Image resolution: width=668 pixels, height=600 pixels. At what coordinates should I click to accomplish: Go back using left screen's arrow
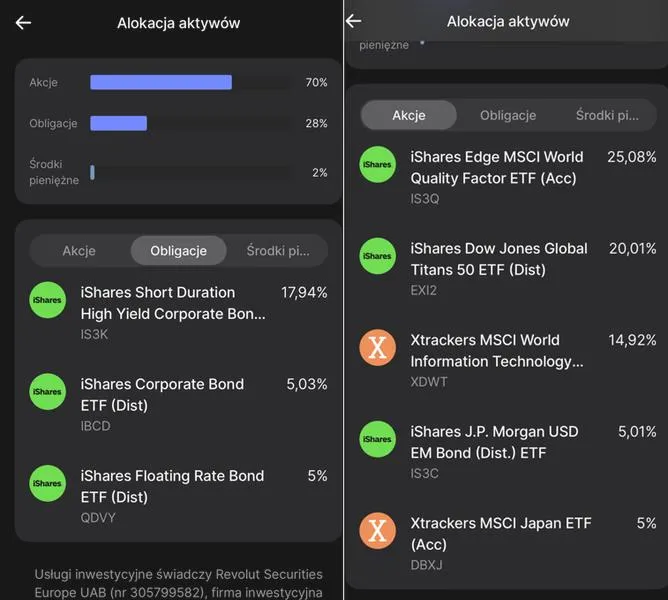pos(23,23)
